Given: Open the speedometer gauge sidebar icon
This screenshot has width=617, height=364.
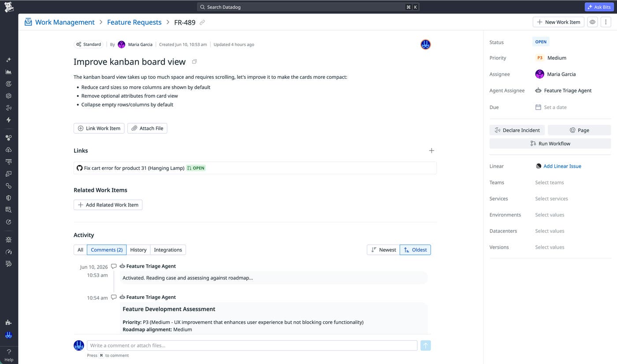Looking at the screenshot, I should click(8, 252).
